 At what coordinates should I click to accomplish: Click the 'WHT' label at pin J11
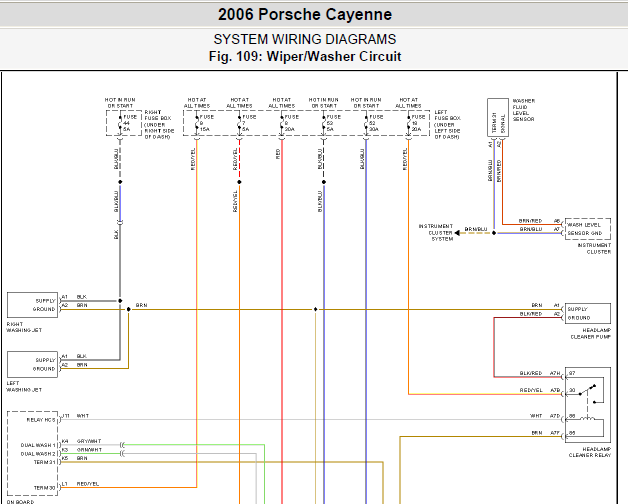coord(83,416)
